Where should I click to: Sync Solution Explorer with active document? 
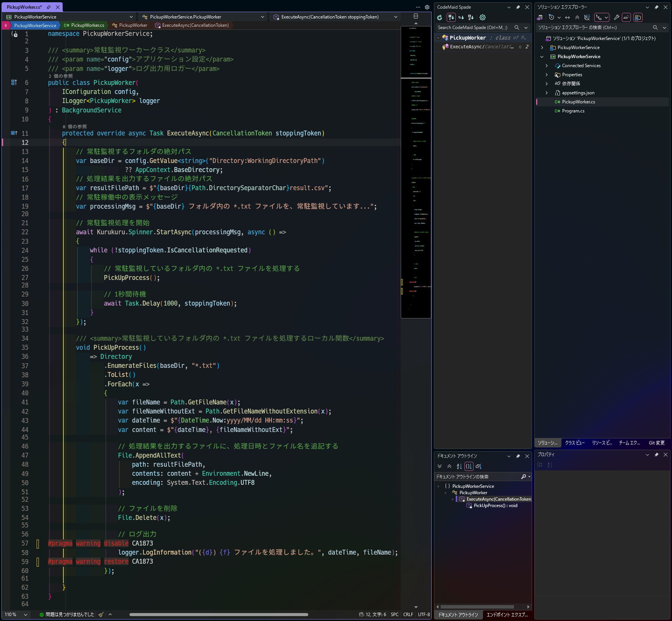[x=567, y=17]
